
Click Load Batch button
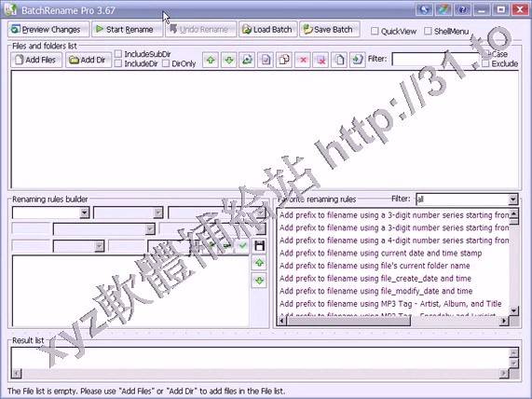(x=268, y=30)
